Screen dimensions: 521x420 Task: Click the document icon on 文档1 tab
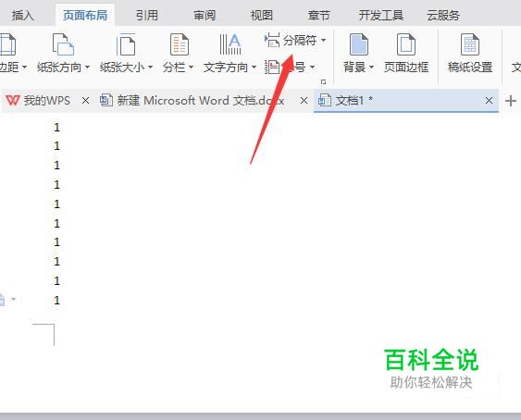325,100
